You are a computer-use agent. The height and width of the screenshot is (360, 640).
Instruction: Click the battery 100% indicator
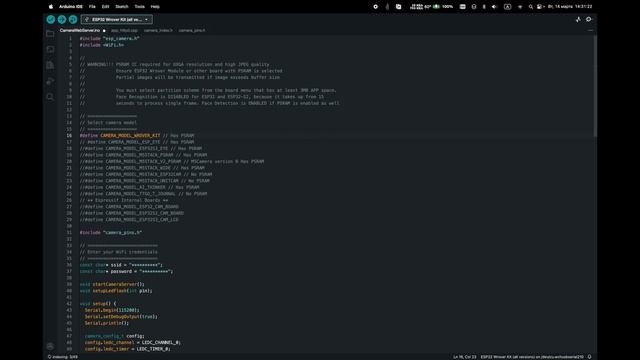pos(443,7)
